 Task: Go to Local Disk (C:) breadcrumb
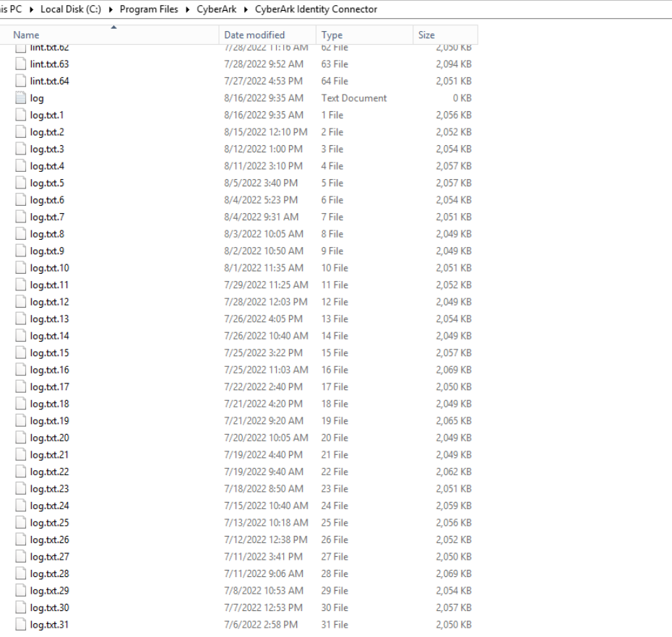(x=72, y=9)
